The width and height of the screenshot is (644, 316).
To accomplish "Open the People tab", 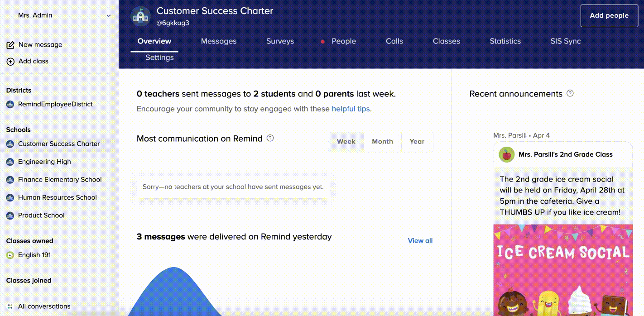I will tap(343, 41).
